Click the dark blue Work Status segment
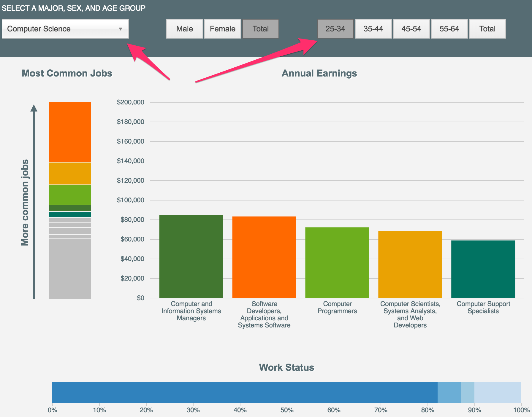This screenshot has height=417, width=532. [x=245, y=392]
